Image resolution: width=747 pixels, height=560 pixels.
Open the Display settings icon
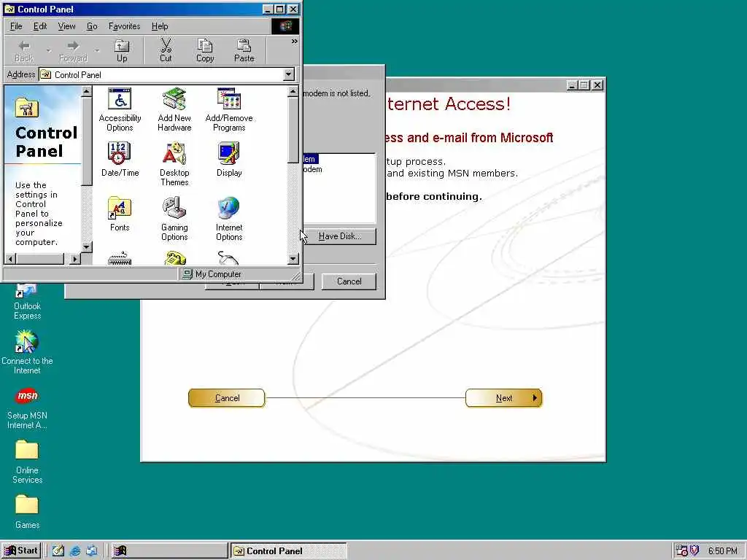click(229, 160)
